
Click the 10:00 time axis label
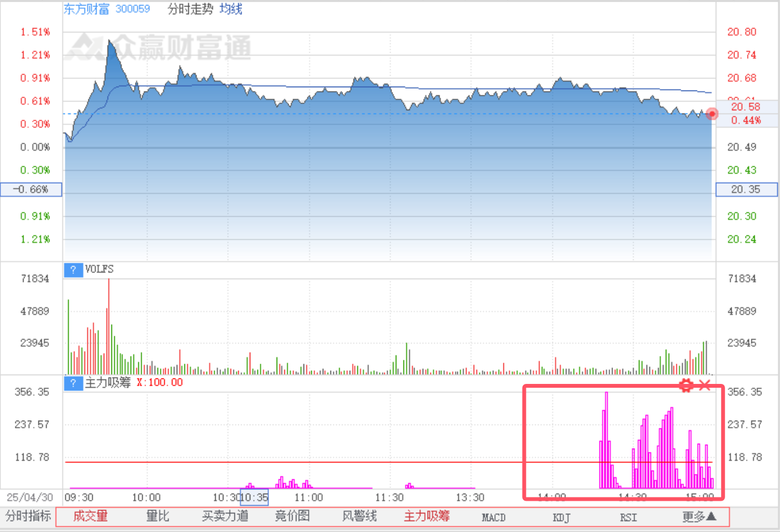pos(146,497)
